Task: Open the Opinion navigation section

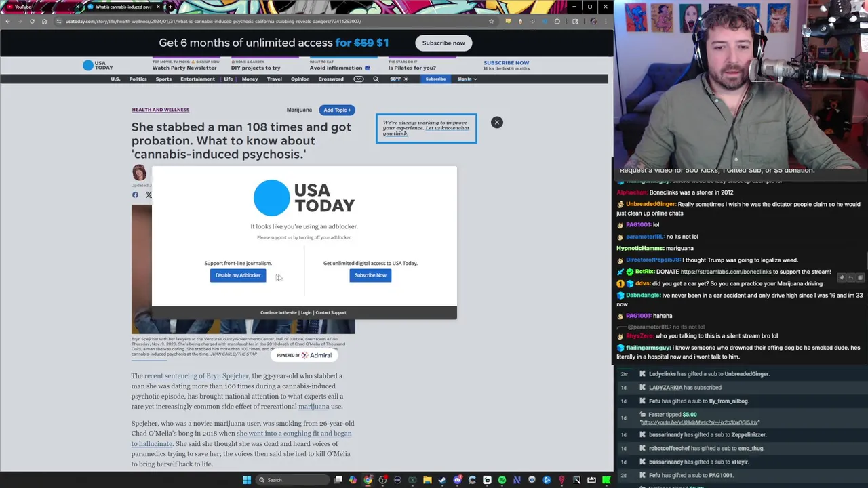Action: click(x=300, y=79)
